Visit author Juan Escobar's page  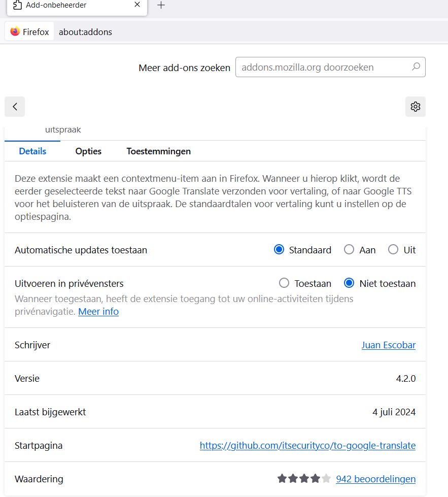[388, 345]
